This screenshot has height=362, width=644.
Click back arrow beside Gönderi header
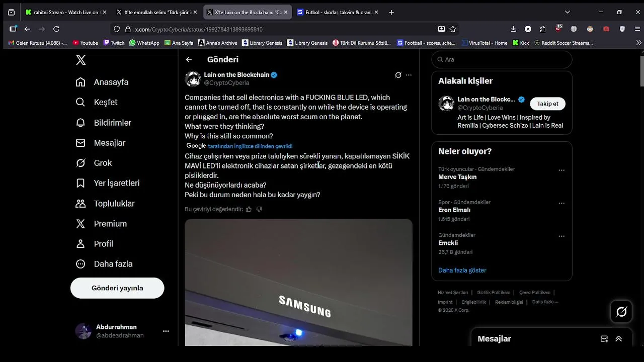coord(189,59)
